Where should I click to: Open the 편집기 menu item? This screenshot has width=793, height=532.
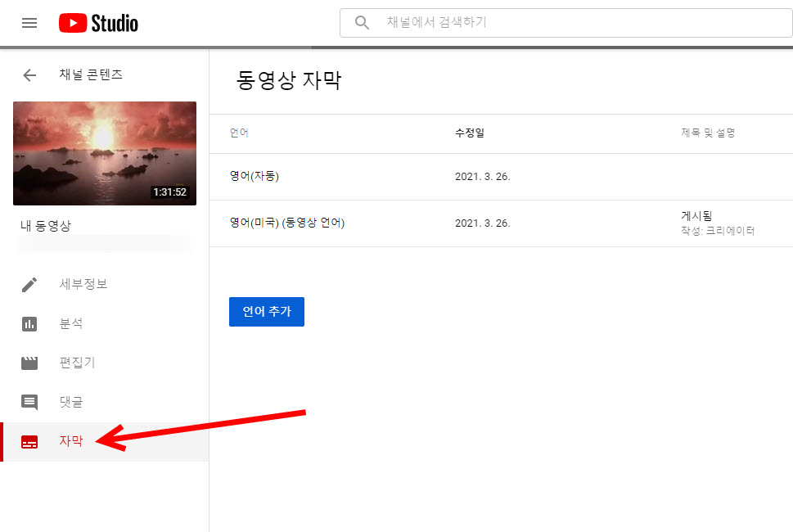(77, 363)
